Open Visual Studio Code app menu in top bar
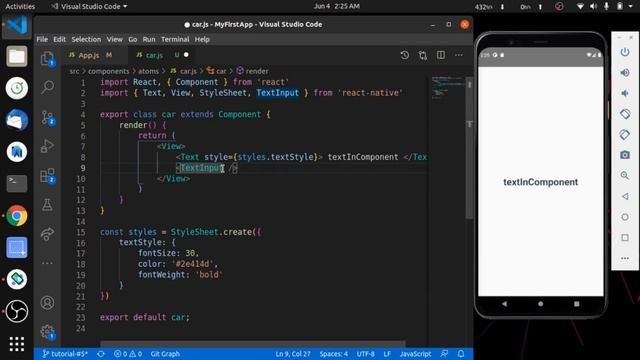640x360 pixels. click(90, 7)
